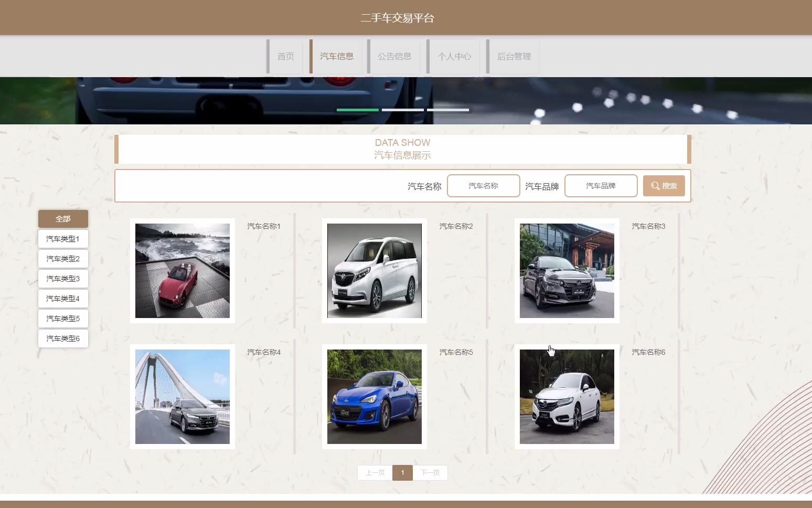Click the DATA SHOW heading text
812x508 pixels.
(x=402, y=143)
